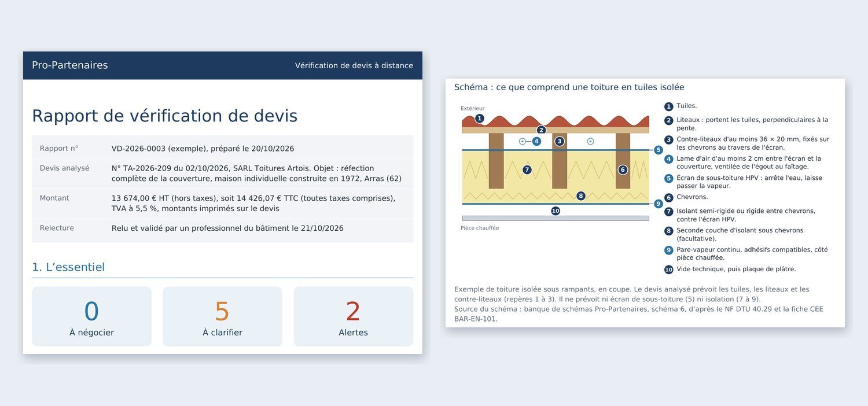Select the "Devis analysé" row label
Image resolution: width=868 pixels, height=406 pixels.
[65, 168]
